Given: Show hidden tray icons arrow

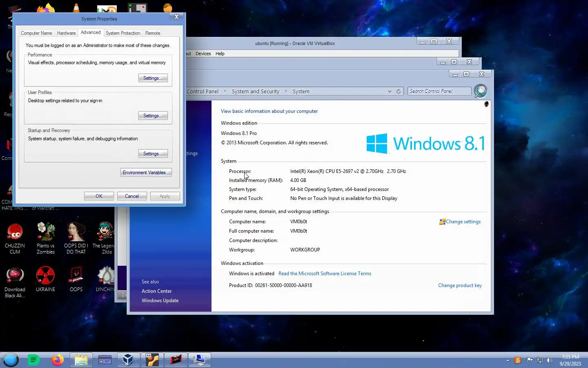Looking at the screenshot, I should click(x=508, y=360).
